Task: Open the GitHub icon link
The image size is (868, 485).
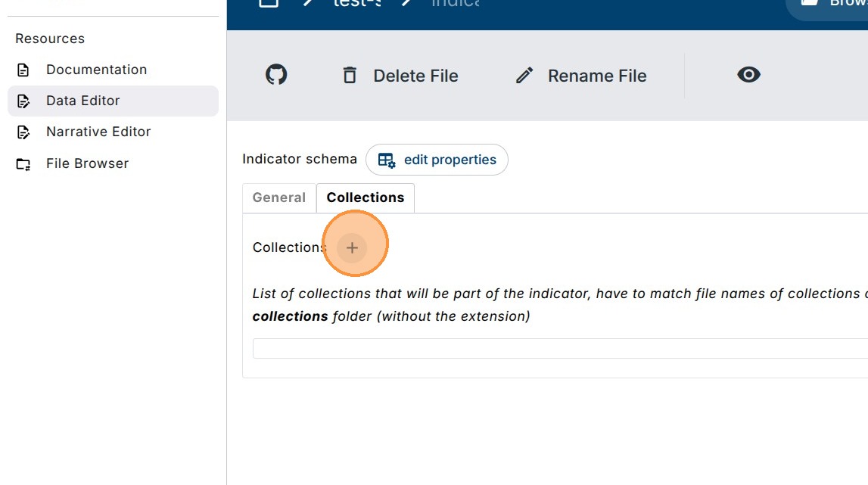Action: click(x=276, y=75)
